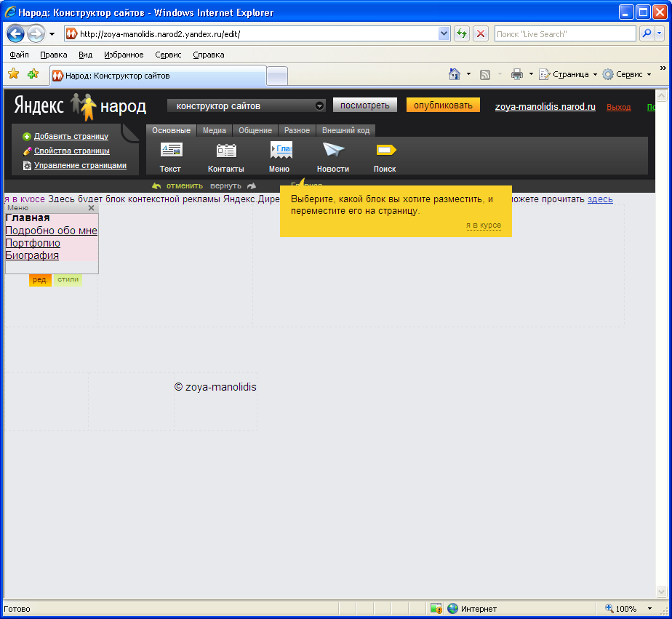Switch to the Медиа tab
Viewport: 672px width, 619px height.
(215, 130)
